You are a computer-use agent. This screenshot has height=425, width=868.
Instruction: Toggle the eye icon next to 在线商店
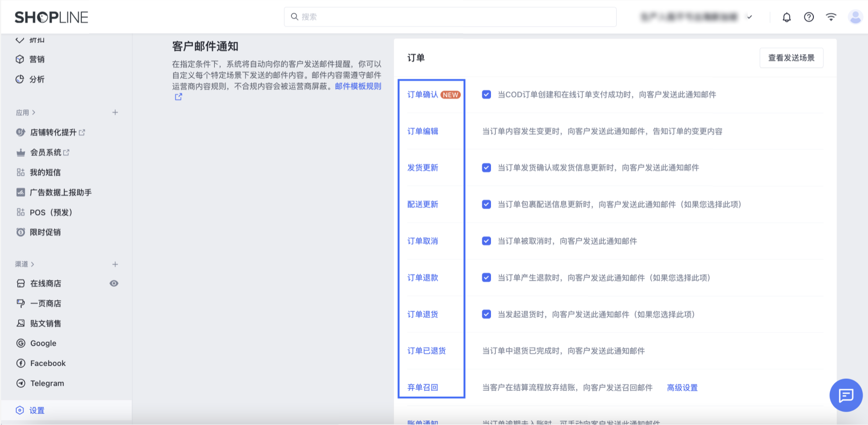pyautogui.click(x=114, y=284)
